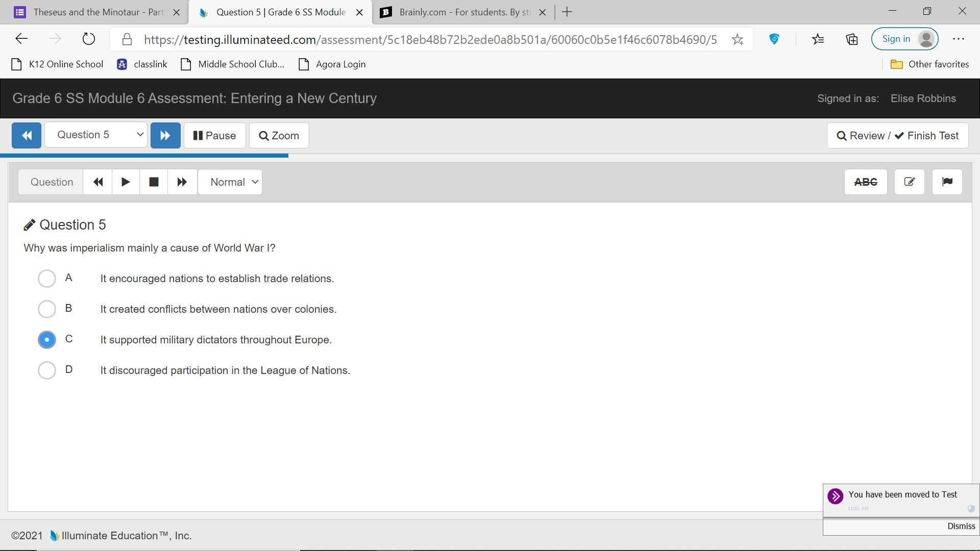Image resolution: width=980 pixels, height=551 pixels.
Task: Pause the test
Action: 214,136
